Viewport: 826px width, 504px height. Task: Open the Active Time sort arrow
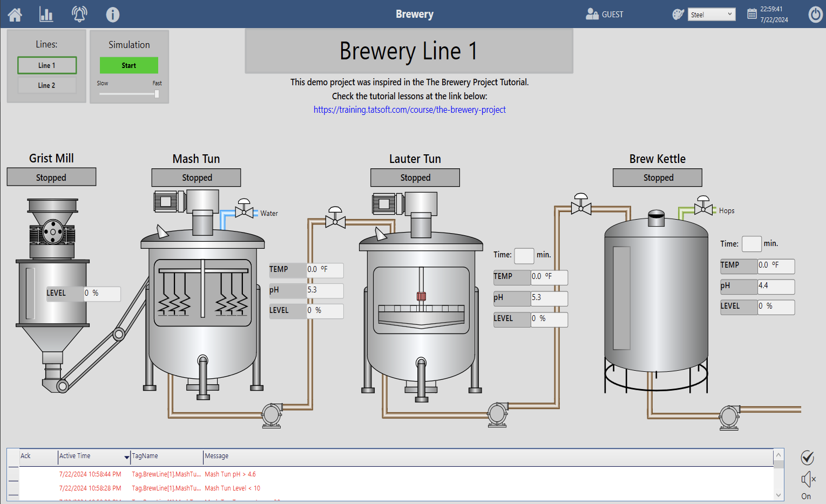click(x=127, y=457)
